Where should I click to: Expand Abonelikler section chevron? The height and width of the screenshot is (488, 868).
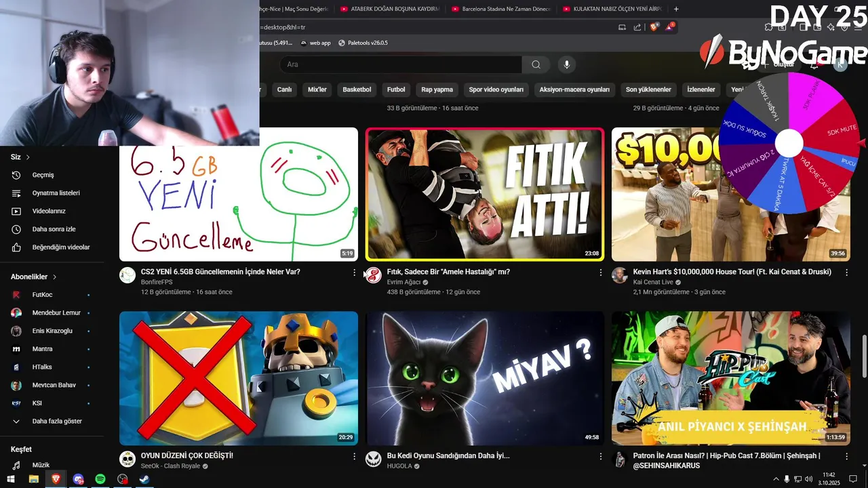pos(54,277)
